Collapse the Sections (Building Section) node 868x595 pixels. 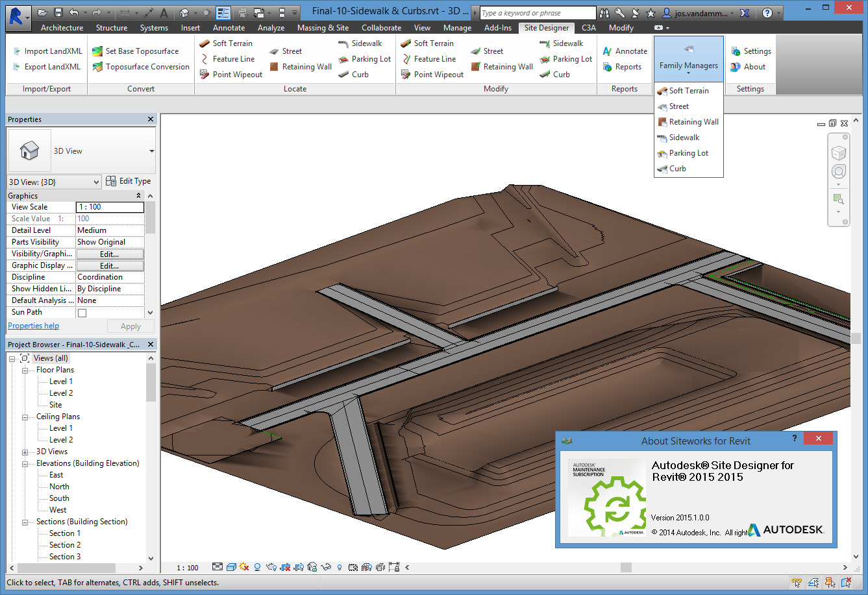[25, 522]
